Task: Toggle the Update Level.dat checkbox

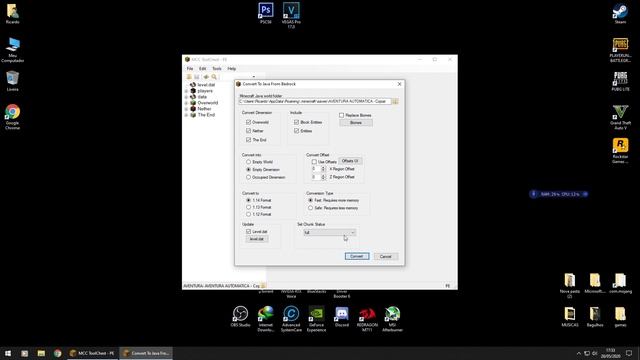Action: [x=248, y=231]
